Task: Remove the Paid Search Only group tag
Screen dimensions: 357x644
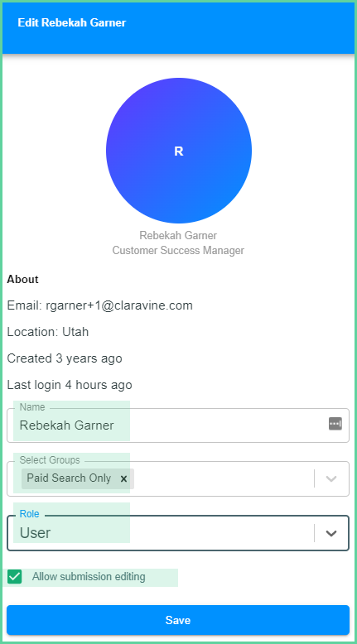Action: point(123,478)
